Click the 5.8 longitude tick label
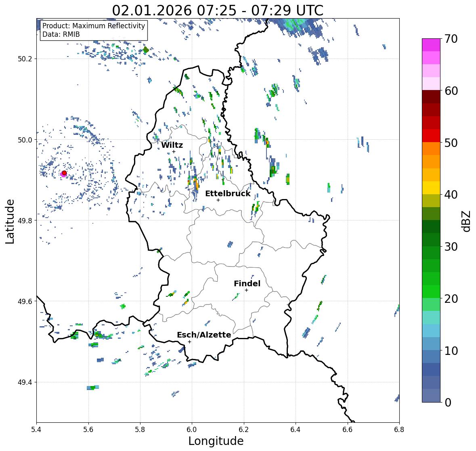 140,430
